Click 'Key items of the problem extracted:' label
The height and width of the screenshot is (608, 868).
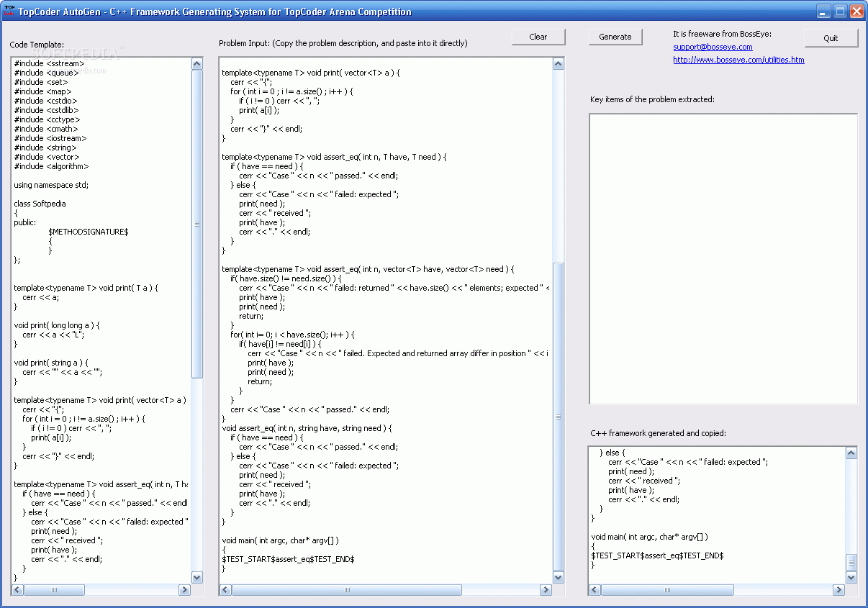click(652, 99)
